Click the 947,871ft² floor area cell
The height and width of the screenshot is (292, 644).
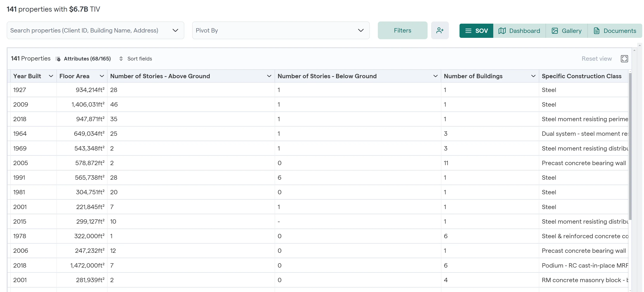pos(82,119)
